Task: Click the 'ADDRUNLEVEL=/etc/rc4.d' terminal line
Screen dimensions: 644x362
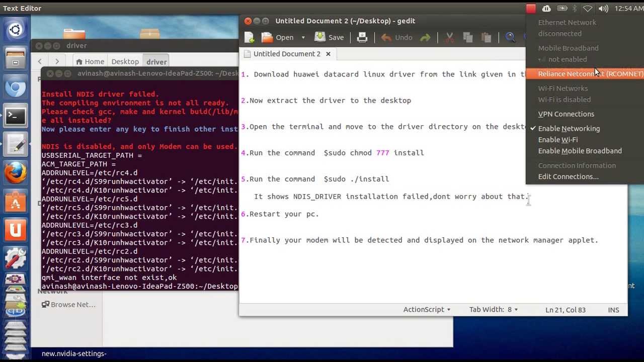Action: [x=90, y=172]
